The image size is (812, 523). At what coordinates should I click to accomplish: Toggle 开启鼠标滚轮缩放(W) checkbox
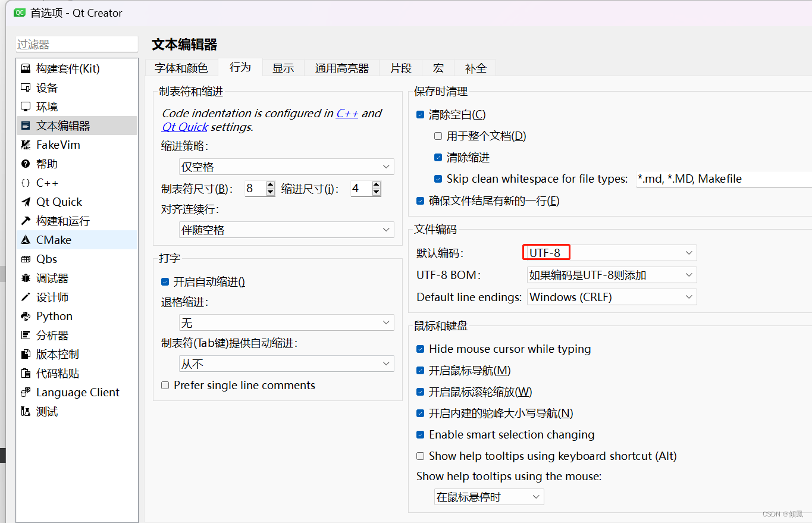(421, 392)
